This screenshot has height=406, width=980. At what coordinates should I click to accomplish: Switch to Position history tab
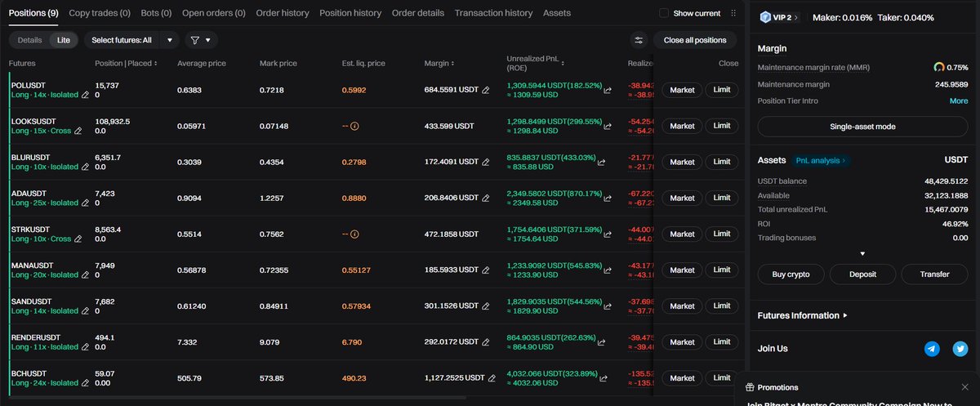(350, 13)
